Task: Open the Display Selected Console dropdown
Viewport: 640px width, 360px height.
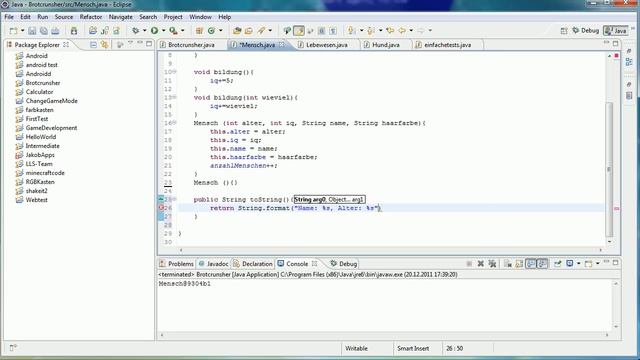Action: 578,264
